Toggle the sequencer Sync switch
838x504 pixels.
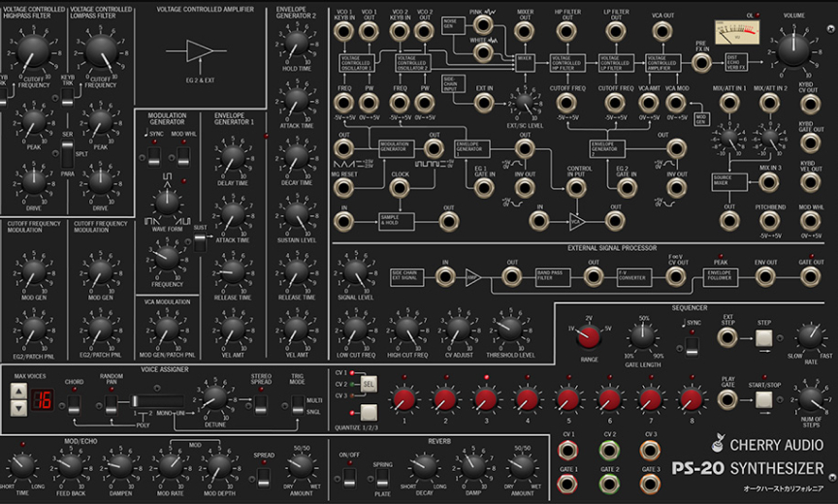693,343
